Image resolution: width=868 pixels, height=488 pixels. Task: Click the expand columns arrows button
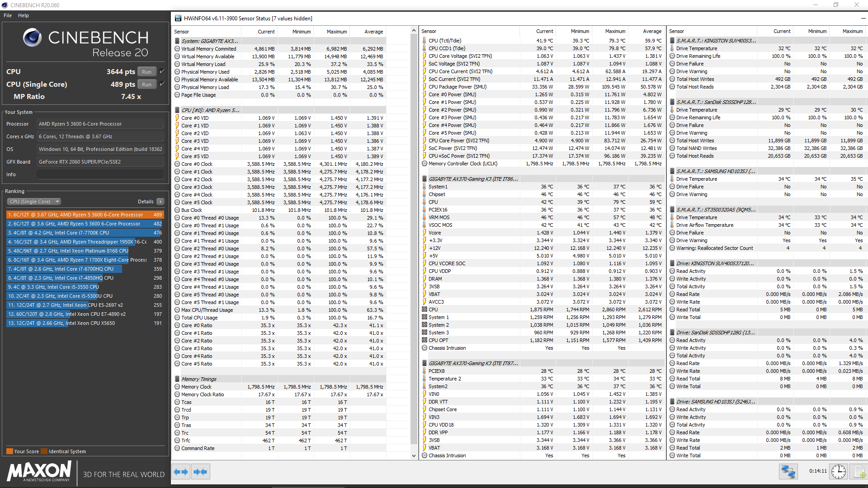point(181,472)
